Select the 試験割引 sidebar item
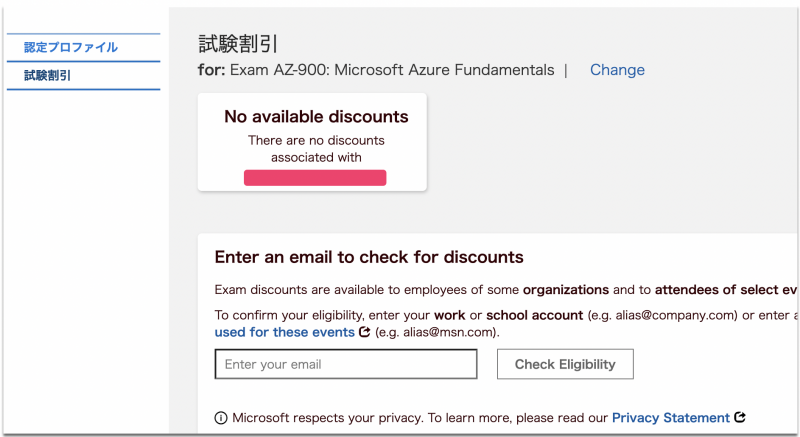Image resolution: width=800 pixels, height=437 pixels. (x=48, y=75)
